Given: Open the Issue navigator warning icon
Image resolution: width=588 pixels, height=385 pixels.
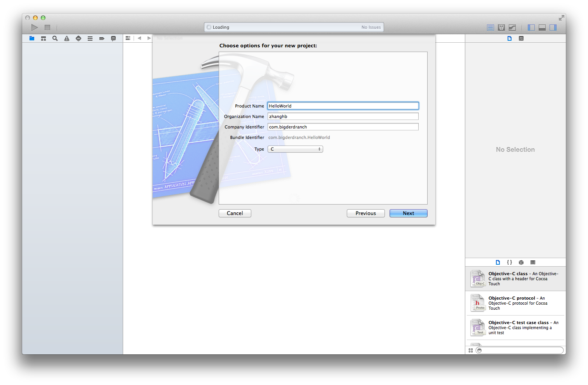Looking at the screenshot, I should 67,38.
